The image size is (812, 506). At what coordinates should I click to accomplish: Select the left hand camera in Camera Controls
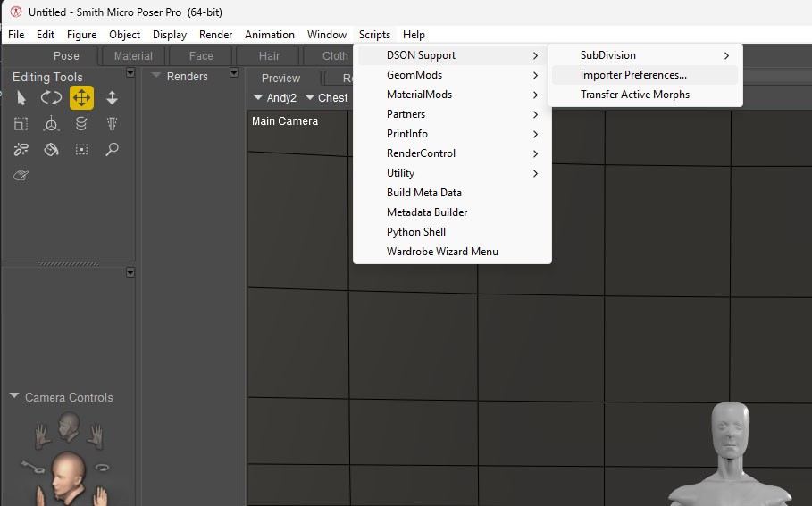click(42, 435)
